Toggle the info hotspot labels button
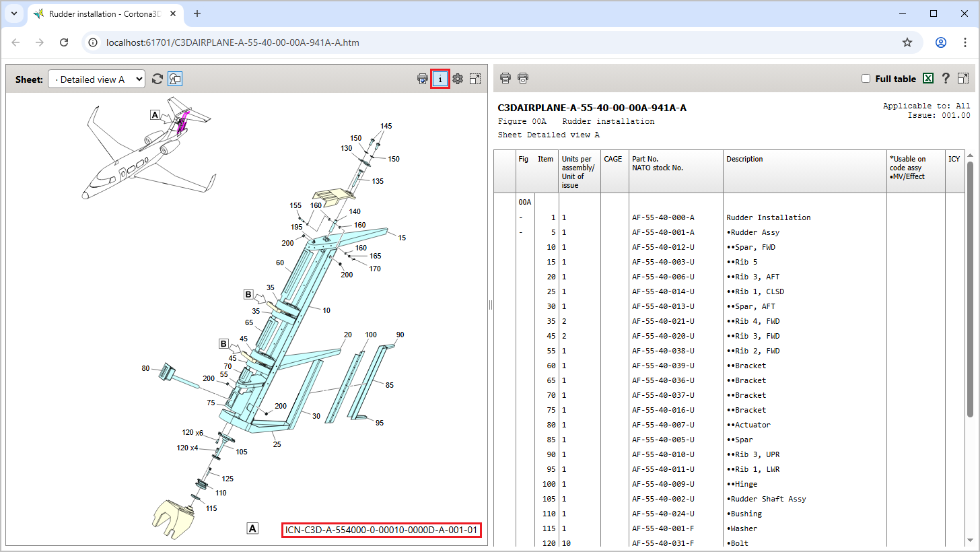The width and height of the screenshot is (980, 552). (440, 79)
